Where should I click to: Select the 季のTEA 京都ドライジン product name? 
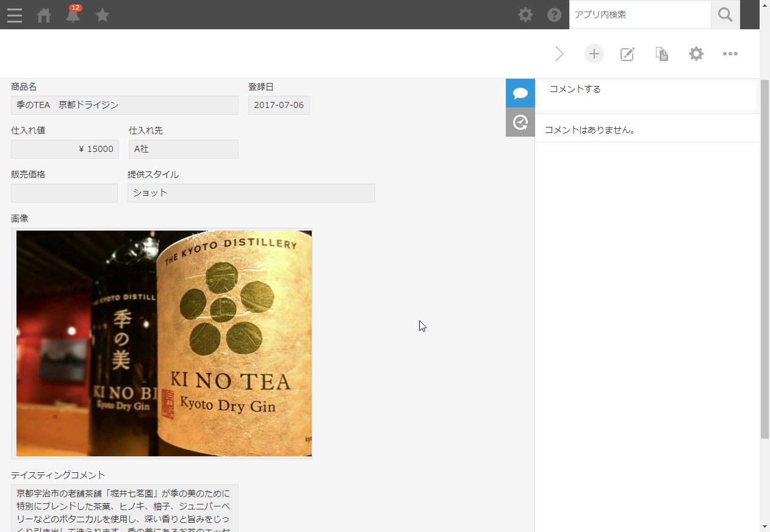coord(124,105)
